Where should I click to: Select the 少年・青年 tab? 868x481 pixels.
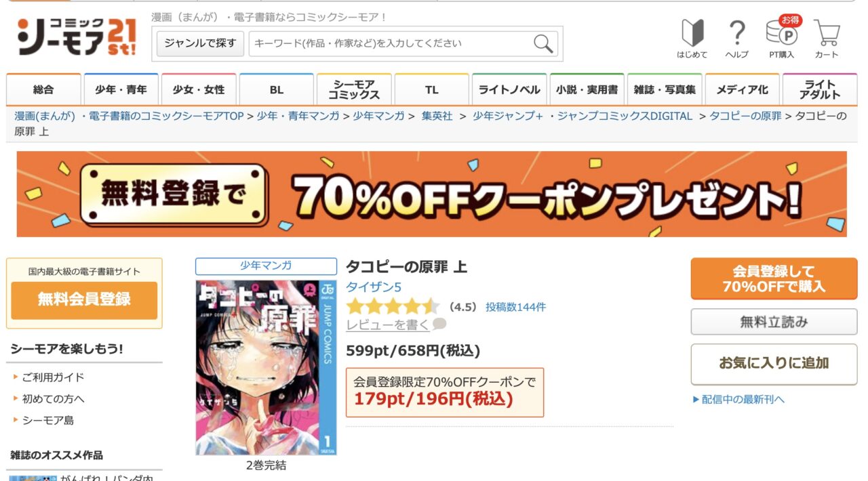[x=121, y=90]
